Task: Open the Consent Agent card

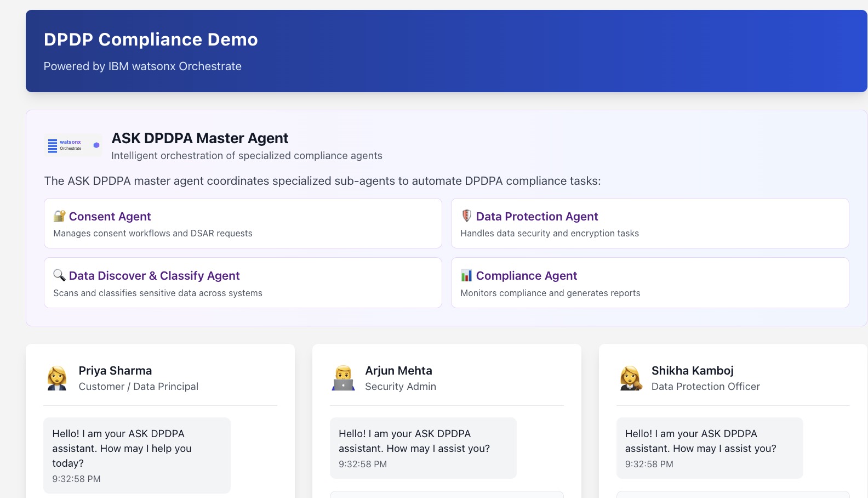Action: tap(243, 223)
